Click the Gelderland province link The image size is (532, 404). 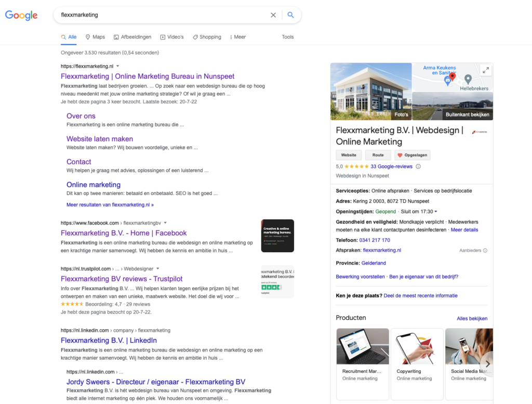(x=374, y=263)
